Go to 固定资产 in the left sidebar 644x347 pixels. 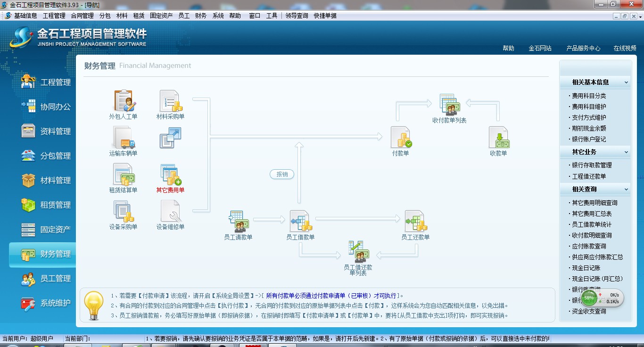[x=46, y=229]
